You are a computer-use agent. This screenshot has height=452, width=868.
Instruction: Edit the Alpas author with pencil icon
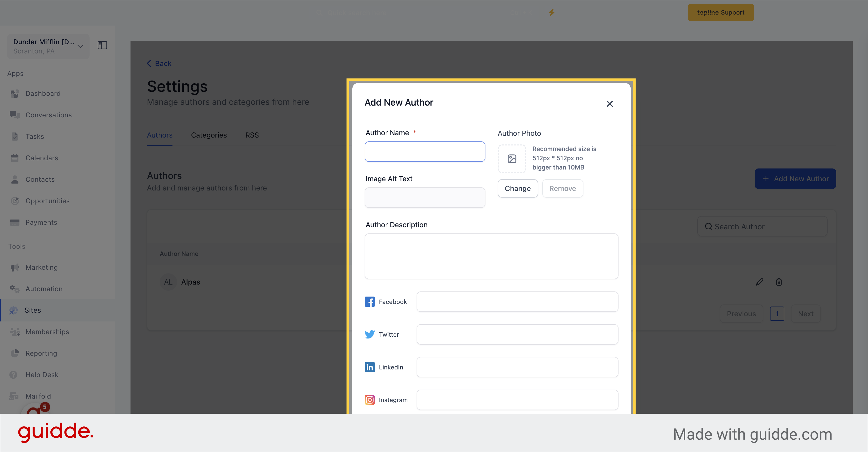click(x=759, y=282)
